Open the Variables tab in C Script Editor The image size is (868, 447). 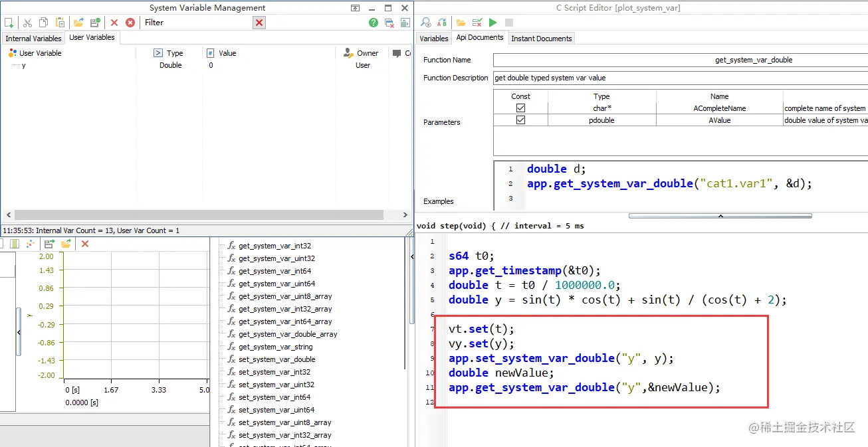(434, 39)
